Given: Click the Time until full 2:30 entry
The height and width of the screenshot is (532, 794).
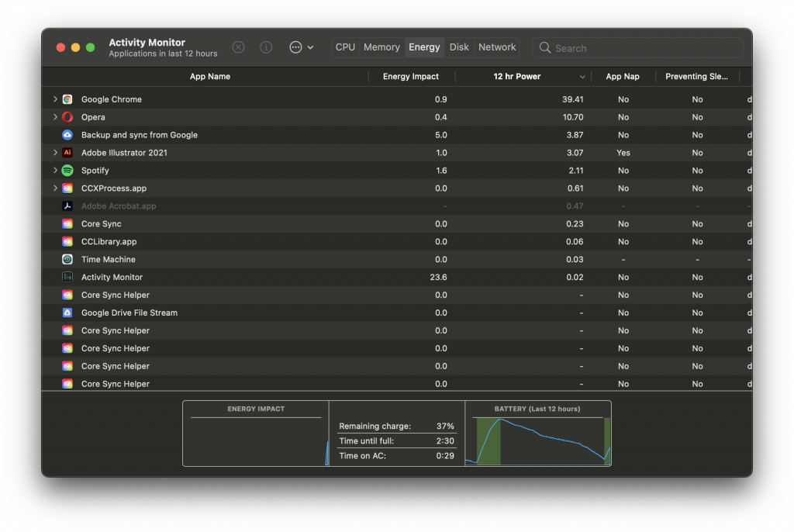Looking at the screenshot, I should point(396,440).
